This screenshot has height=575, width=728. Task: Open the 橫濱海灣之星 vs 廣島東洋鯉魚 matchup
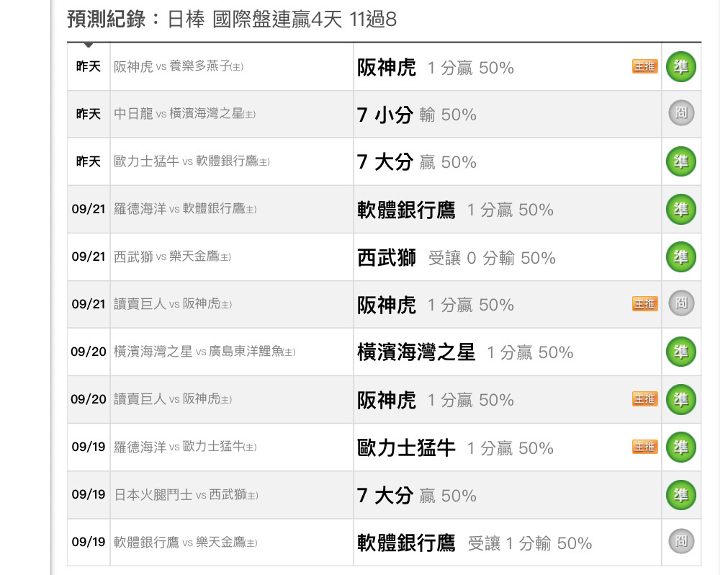[x=205, y=352]
